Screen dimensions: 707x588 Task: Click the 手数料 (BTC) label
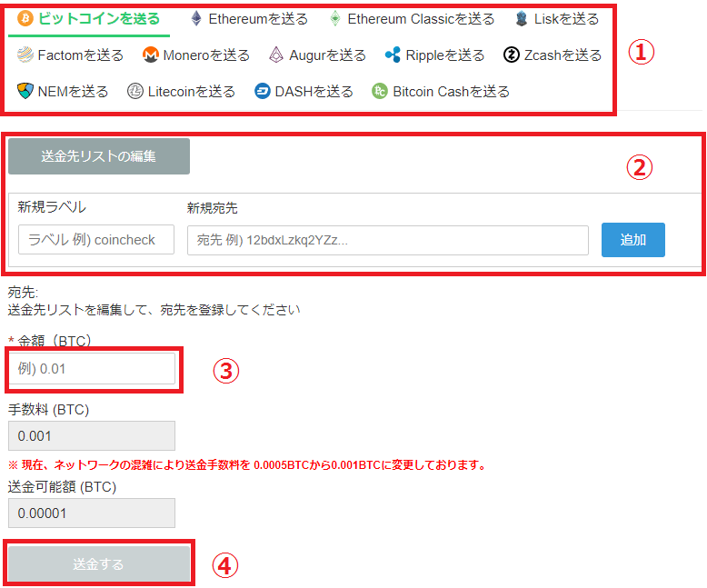click(49, 410)
